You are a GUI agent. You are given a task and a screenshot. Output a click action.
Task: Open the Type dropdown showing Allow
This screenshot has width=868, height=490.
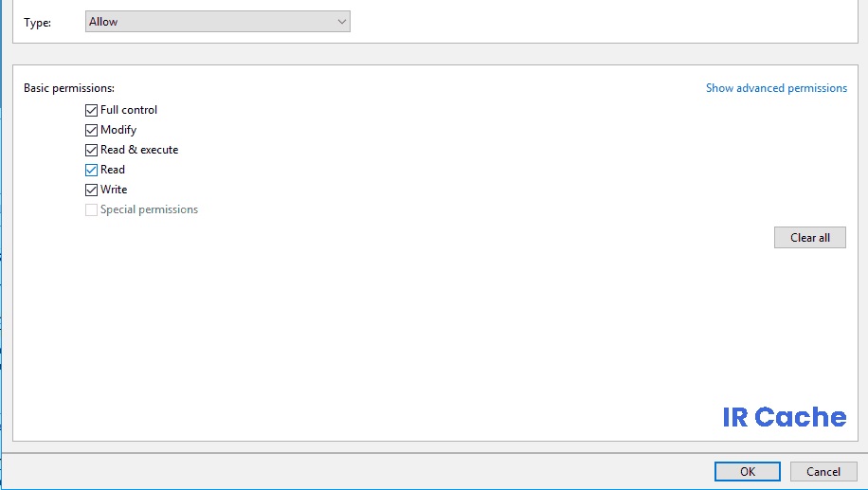pos(218,22)
